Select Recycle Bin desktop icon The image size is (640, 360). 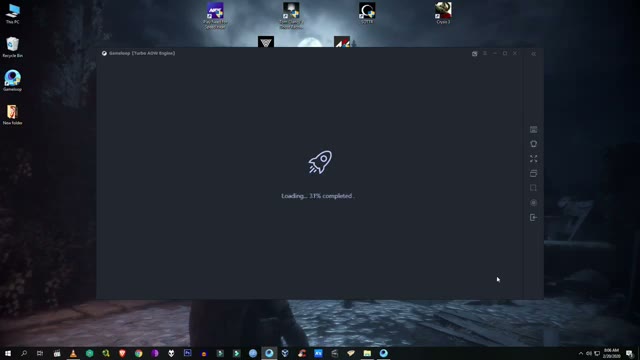pyautogui.click(x=13, y=47)
